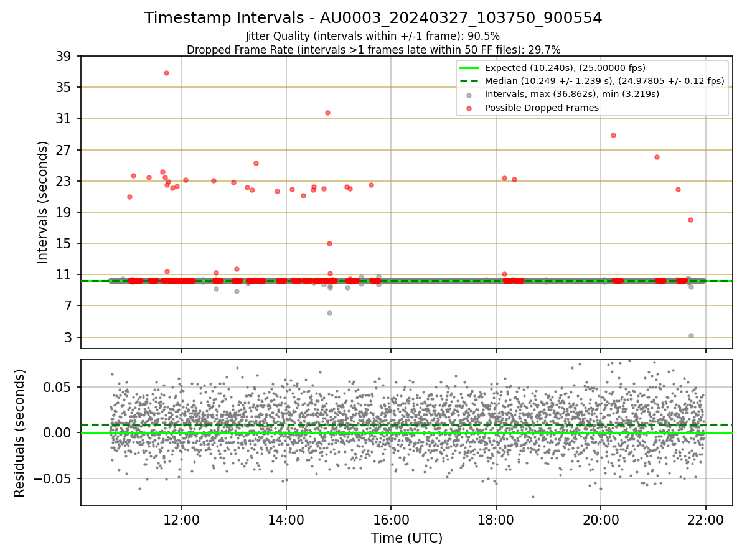Image resolution: width=747 pixels, height=560 pixels.
Task: Click the gray dot marker in the legend
Action: pos(469,95)
